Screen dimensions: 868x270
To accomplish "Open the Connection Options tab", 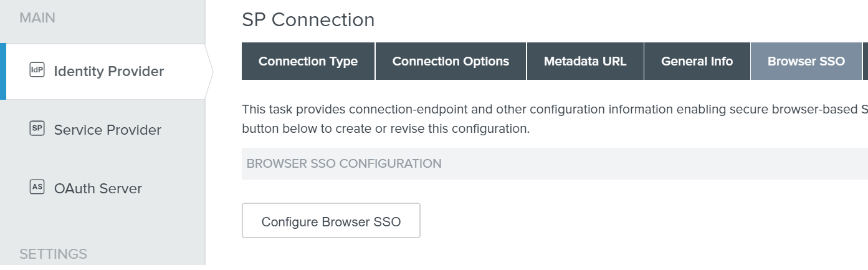I will 451,61.
